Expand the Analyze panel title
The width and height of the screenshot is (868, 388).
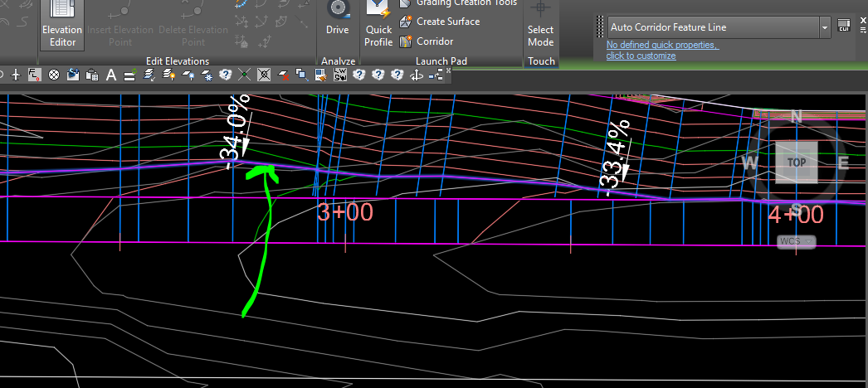pos(339,61)
